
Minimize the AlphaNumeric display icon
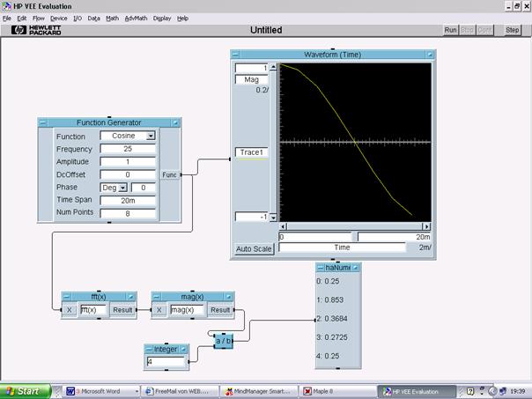[x=355, y=268]
